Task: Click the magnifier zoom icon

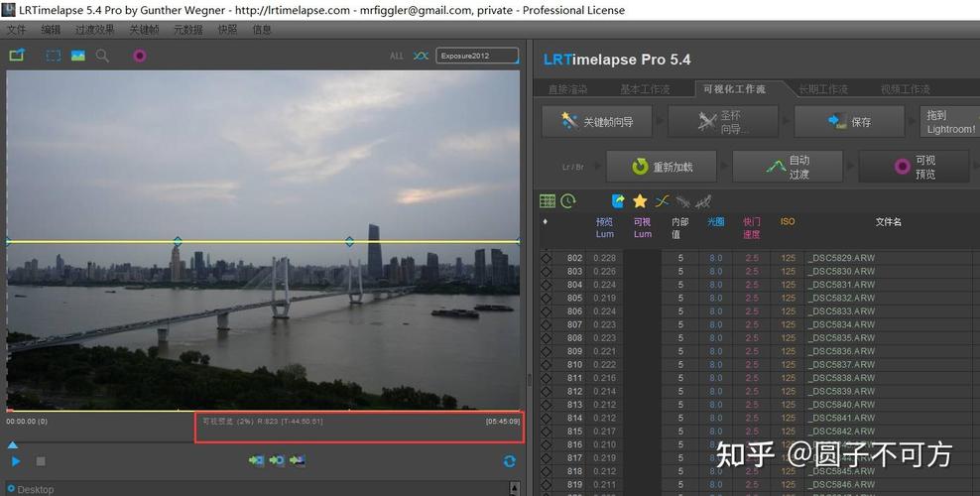Action: (x=102, y=57)
